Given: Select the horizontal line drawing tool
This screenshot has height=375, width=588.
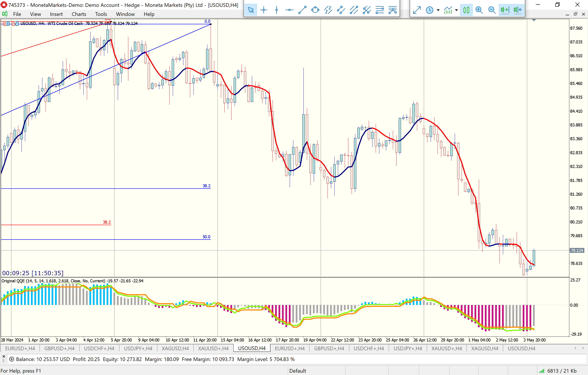Looking at the screenshot, I should [289, 10].
